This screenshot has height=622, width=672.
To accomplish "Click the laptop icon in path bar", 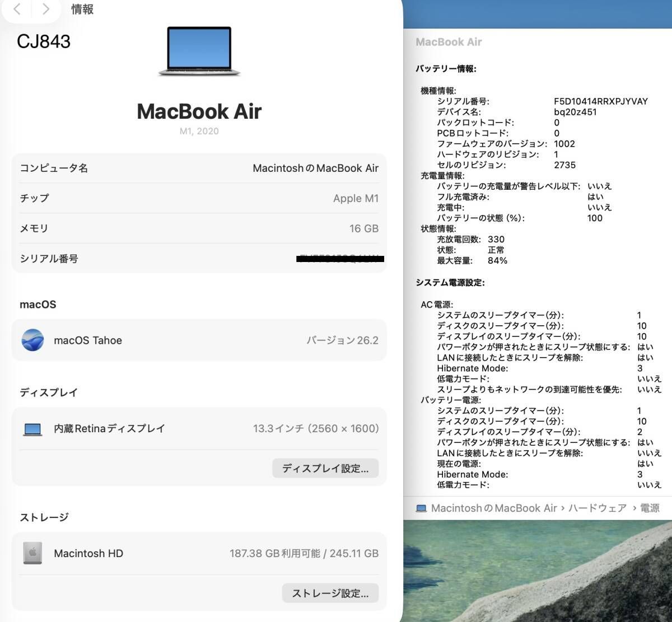I will tap(421, 508).
